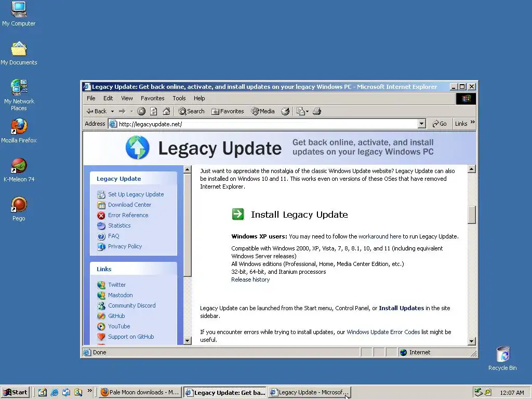Screen dimensions: 532x399
Task: Click the Outlook Express quick launch icon
Action: [x=66, y=393]
